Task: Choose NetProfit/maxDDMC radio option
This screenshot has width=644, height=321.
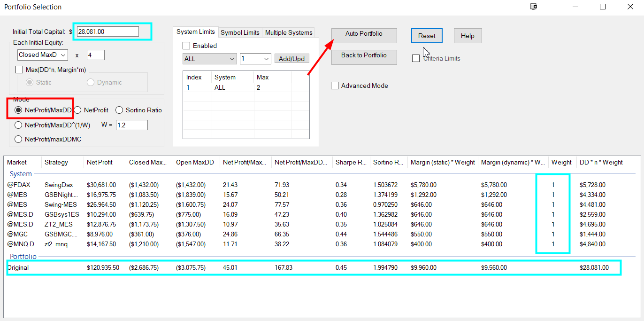Action: point(18,139)
